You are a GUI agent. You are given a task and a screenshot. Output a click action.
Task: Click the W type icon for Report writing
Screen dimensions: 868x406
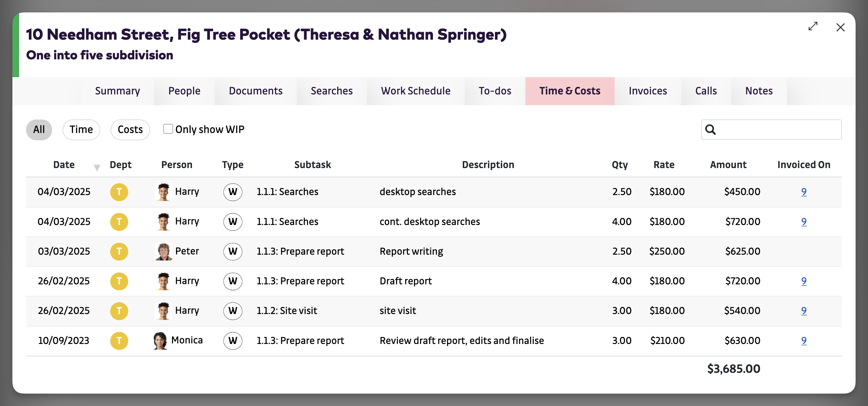coord(232,251)
